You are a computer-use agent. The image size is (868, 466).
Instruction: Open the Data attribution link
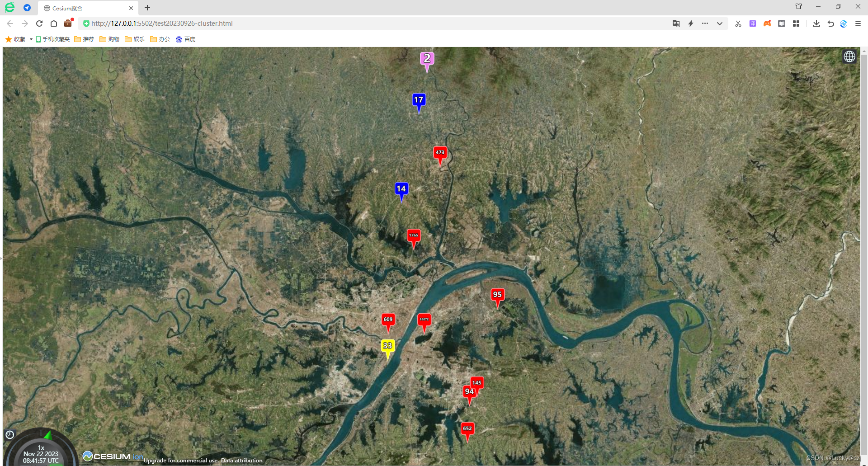(241, 461)
